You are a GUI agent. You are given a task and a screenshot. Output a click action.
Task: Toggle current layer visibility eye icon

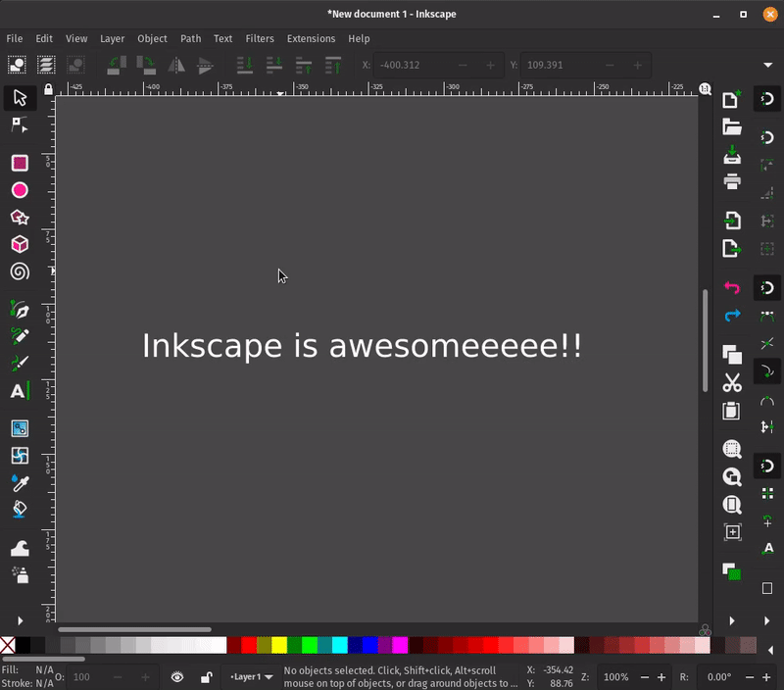click(177, 676)
